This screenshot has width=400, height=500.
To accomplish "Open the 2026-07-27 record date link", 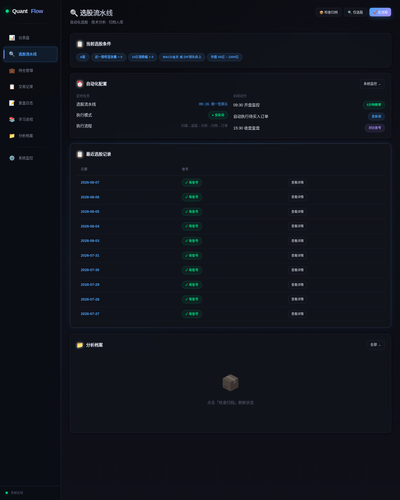I will (x=90, y=314).
